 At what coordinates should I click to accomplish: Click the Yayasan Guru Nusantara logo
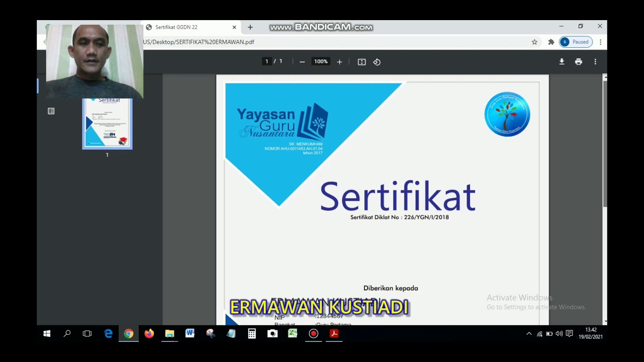click(x=282, y=122)
